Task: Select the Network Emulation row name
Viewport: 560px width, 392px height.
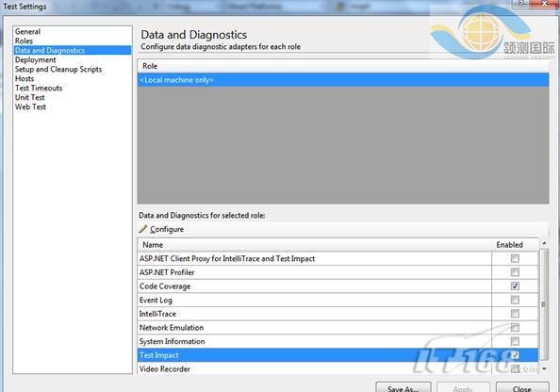Action: pos(172,327)
